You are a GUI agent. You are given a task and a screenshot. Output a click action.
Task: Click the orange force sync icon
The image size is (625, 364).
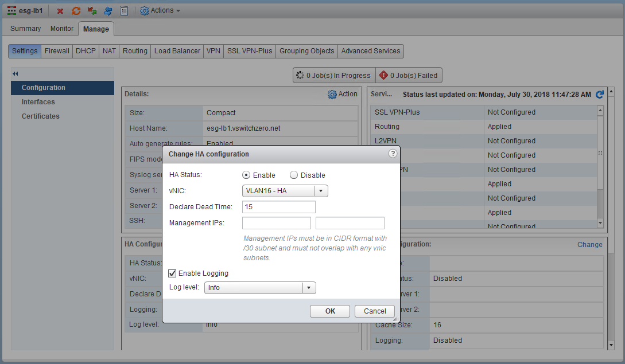coord(76,11)
